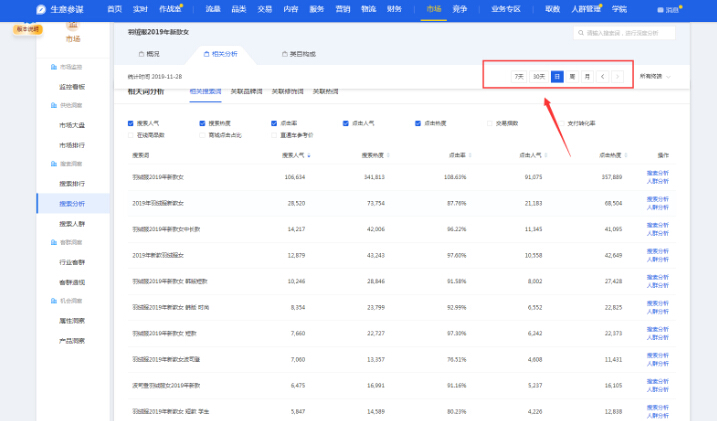Click the keyword search input field
The width and height of the screenshot is (717, 421).
coord(625,33)
